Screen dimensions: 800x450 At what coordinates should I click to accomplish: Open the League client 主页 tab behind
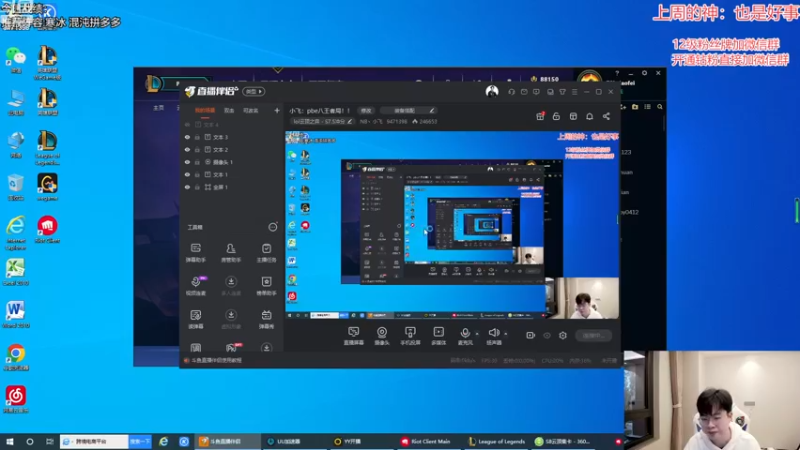pyautogui.click(x=159, y=108)
